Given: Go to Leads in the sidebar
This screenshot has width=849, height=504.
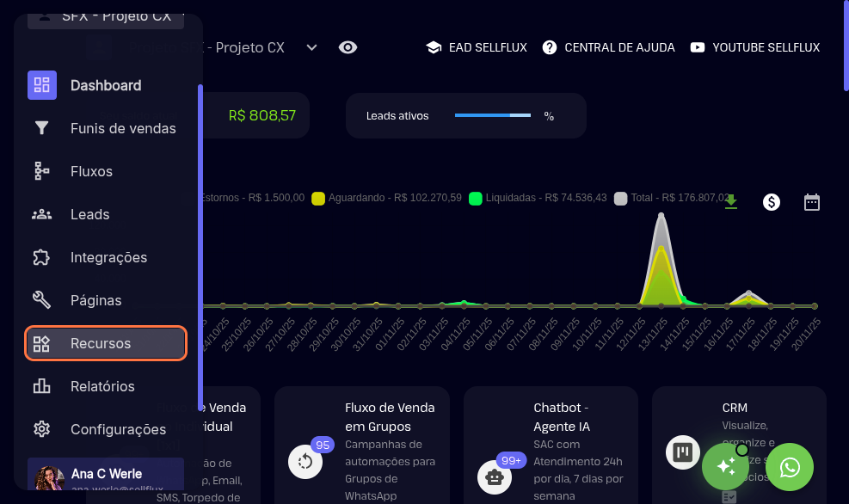Looking at the screenshot, I should (89, 214).
